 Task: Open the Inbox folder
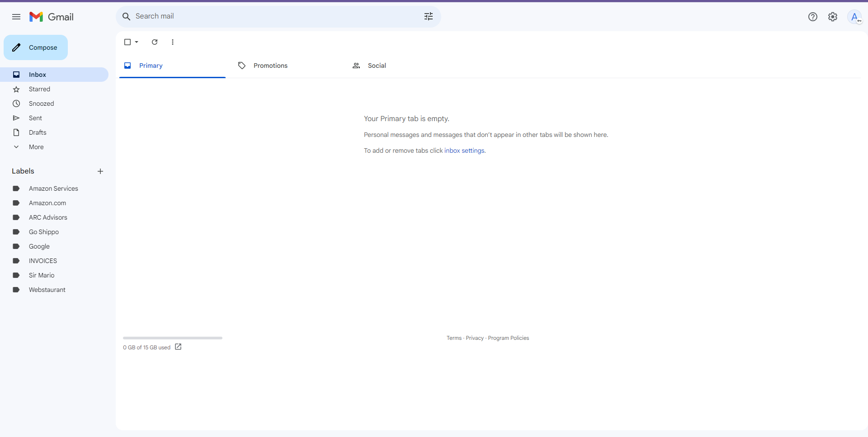click(54, 75)
